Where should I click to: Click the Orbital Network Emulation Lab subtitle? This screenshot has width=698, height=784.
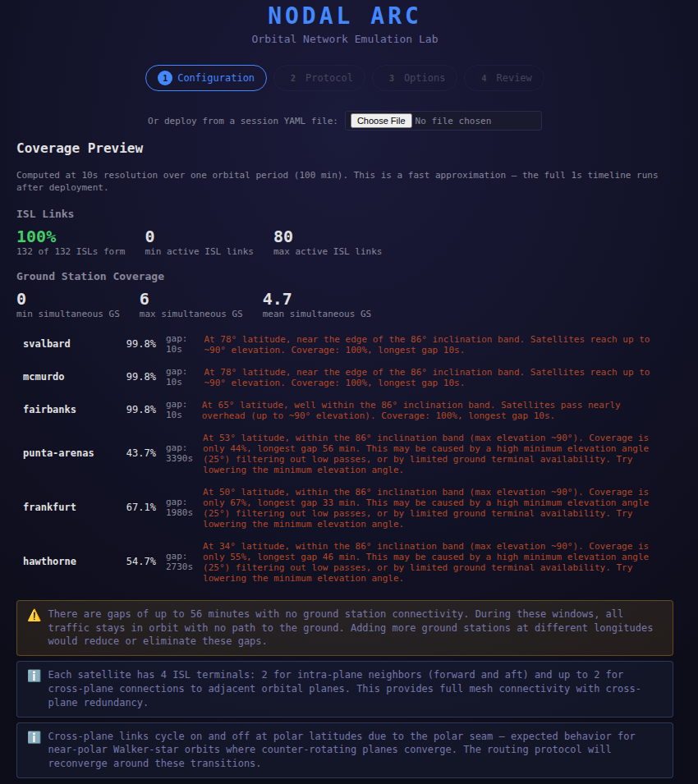(x=345, y=39)
